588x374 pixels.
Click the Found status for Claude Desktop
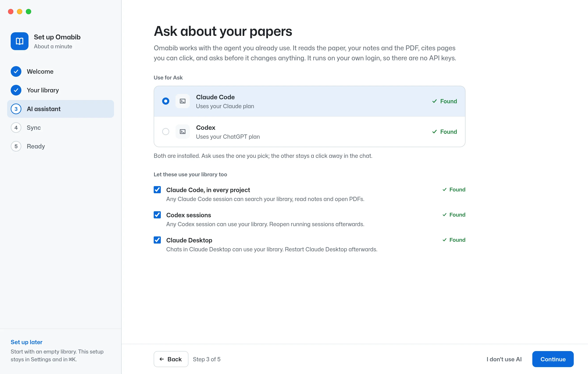pyautogui.click(x=454, y=240)
